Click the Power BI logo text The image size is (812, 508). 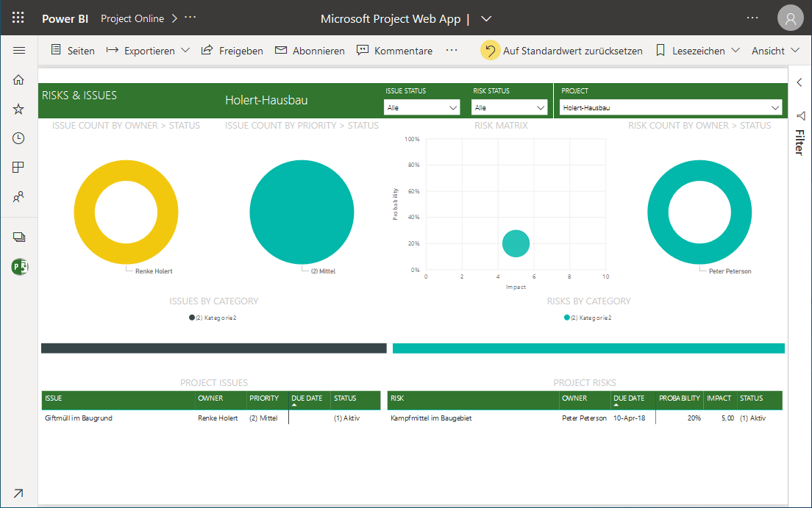point(65,18)
